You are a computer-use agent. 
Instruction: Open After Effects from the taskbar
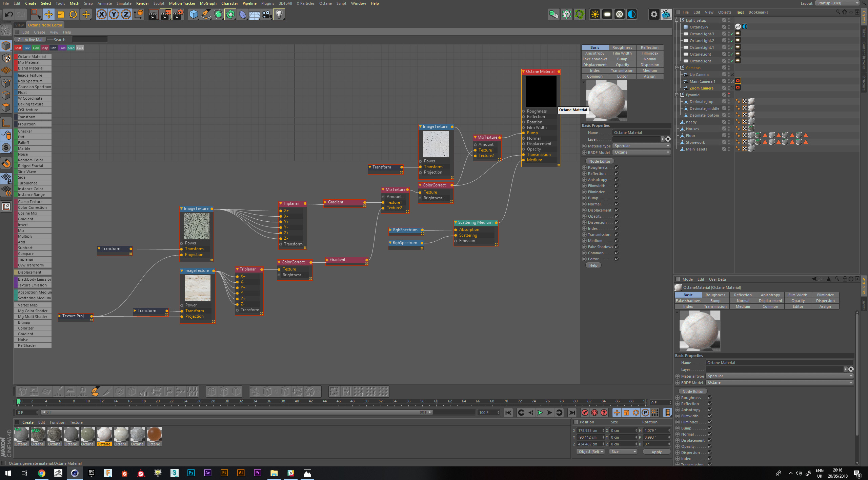coord(207,473)
